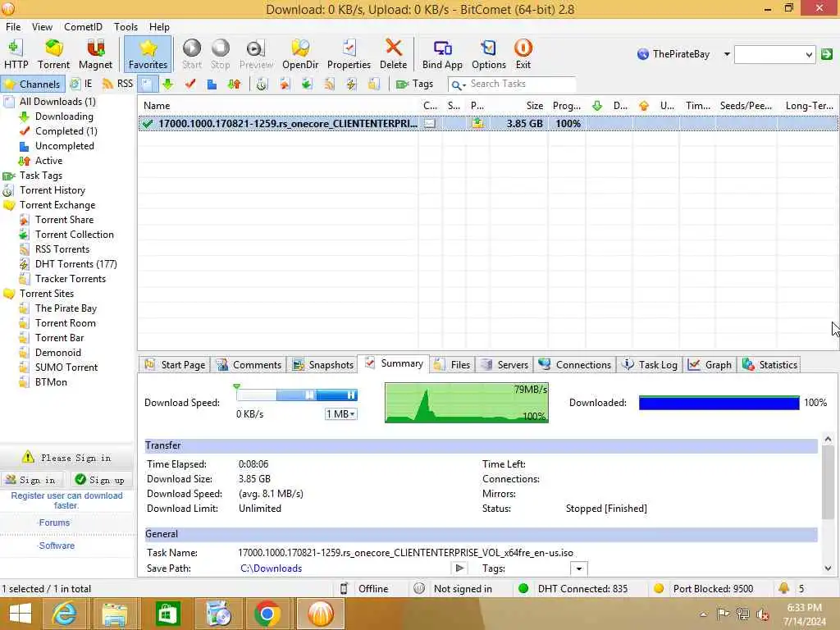Click the blue Downloaded progress bar

pos(719,403)
